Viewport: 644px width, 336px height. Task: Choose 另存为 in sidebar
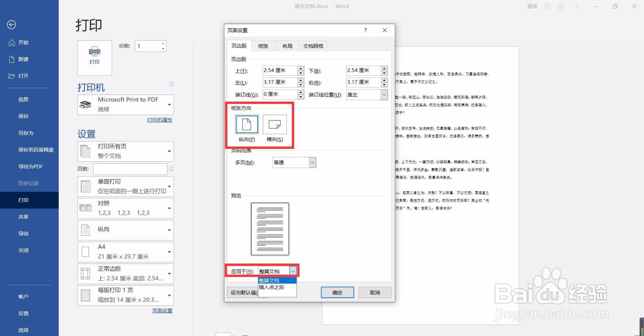click(26, 133)
